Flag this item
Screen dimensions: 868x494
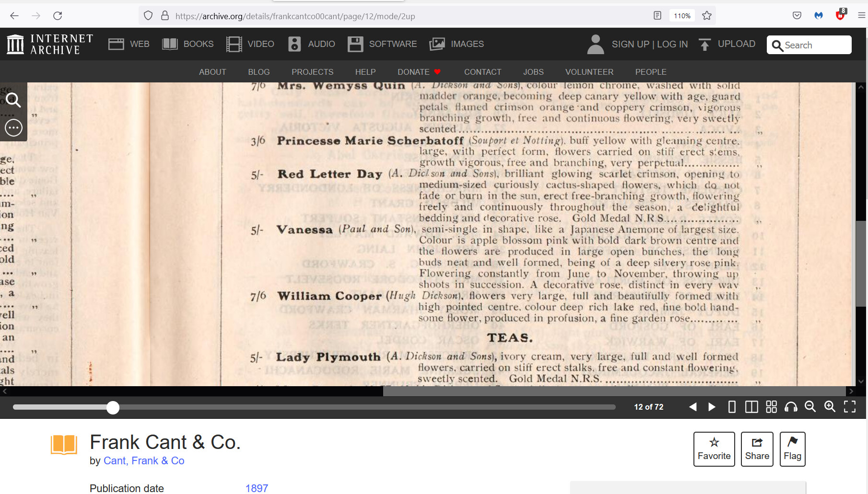click(x=793, y=449)
